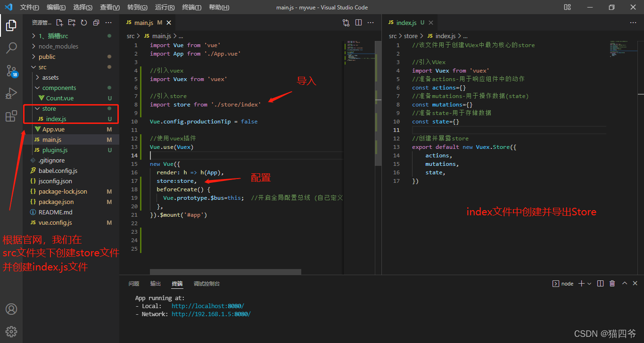Collapse the store folder
Screen dimensions: 644x343
[x=71, y=108]
